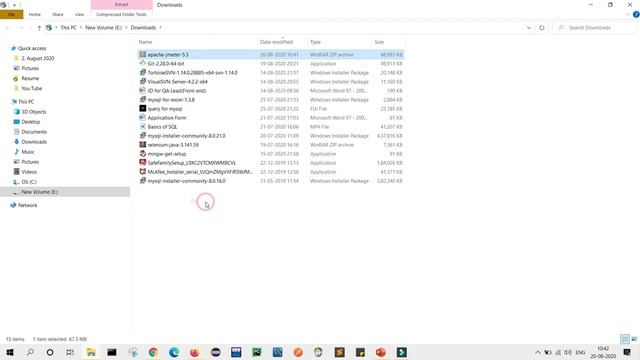Open the 2. August 2020 folder
This screenshot has width=640, height=360.
coord(38,58)
